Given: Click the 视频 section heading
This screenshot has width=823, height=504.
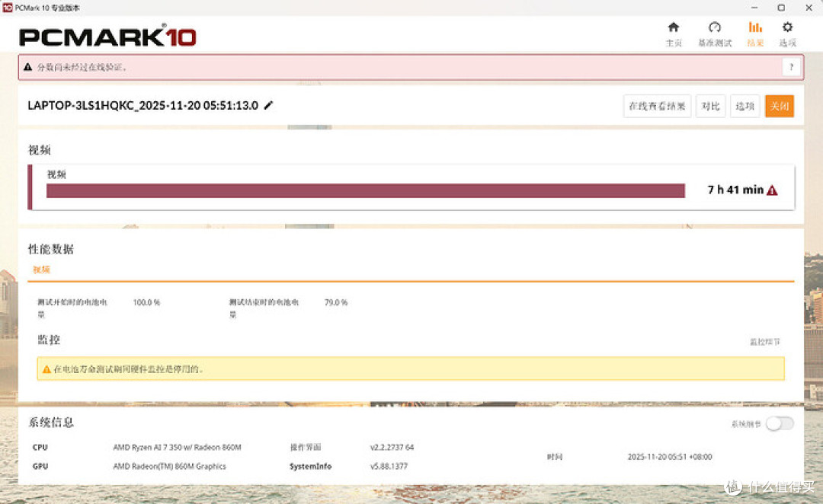Looking at the screenshot, I should [x=40, y=150].
